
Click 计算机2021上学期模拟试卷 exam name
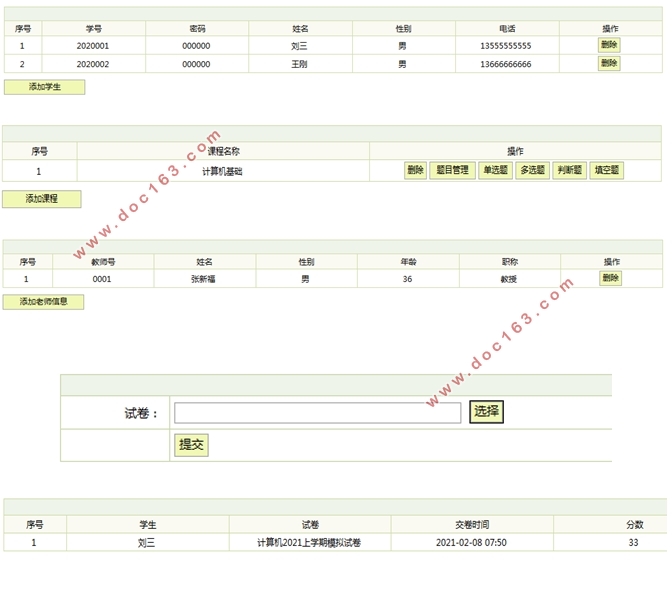click(x=309, y=543)
